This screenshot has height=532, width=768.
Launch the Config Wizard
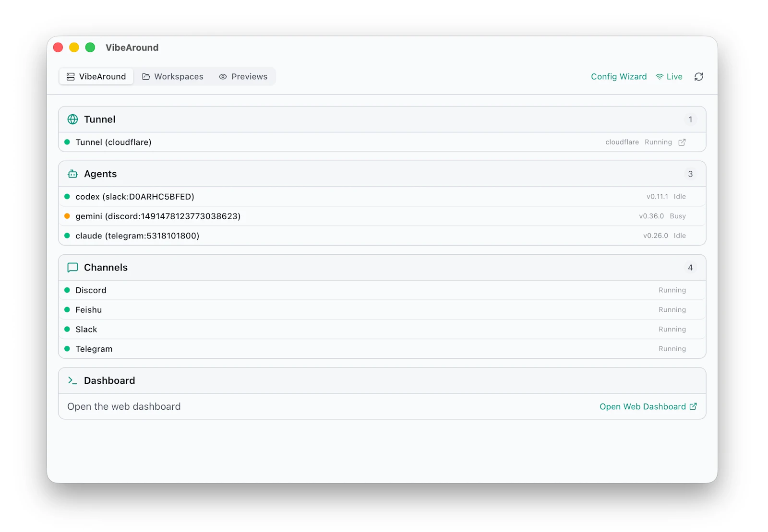pyautogui.click(x=619, y=77)
